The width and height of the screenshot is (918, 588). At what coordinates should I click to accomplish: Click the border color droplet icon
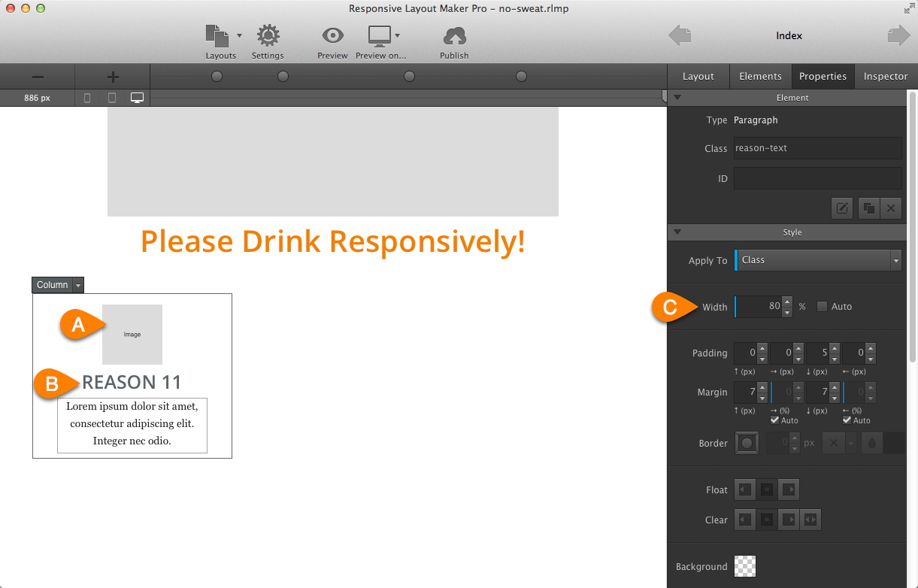pyautogui.click(x=871, y=444)
